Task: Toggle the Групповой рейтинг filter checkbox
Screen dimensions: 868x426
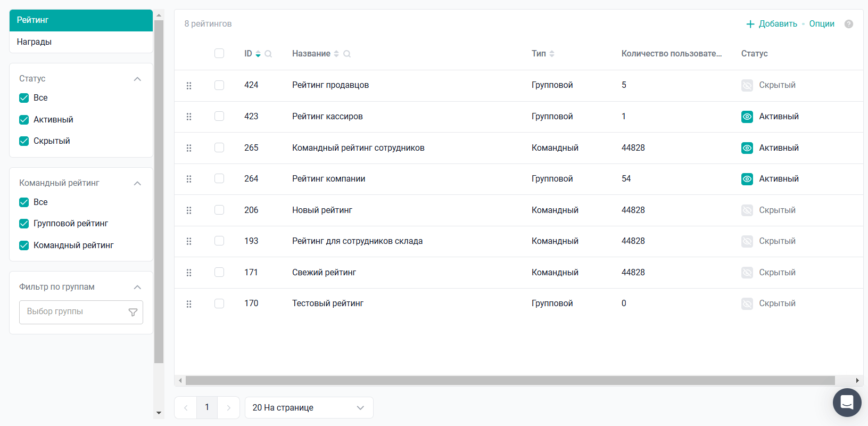Action: 24,224
